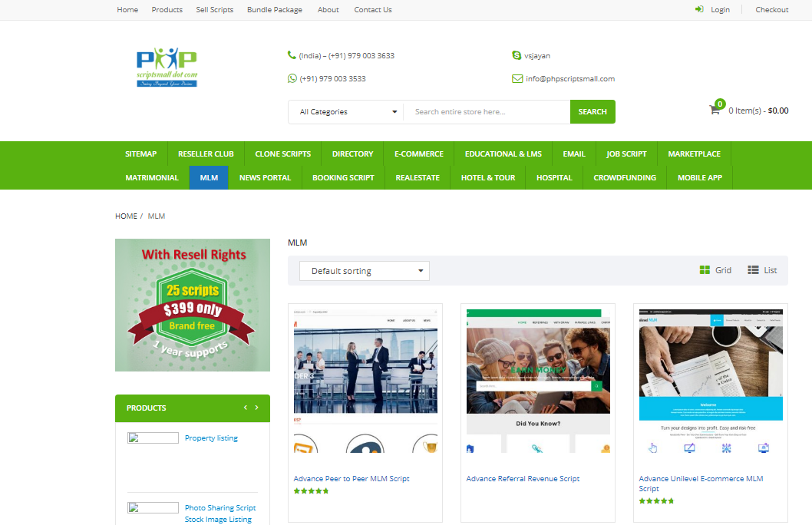Open the E-COMMERCE menu item
Image resolution: width=812 pixels, height=525 pixels.
(x=418, y=154)
